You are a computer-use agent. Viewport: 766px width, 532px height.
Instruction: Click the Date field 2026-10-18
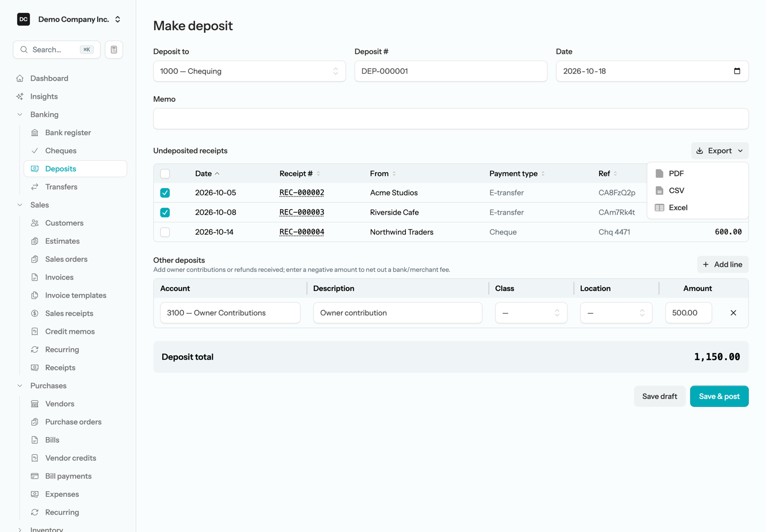[652, 71]
